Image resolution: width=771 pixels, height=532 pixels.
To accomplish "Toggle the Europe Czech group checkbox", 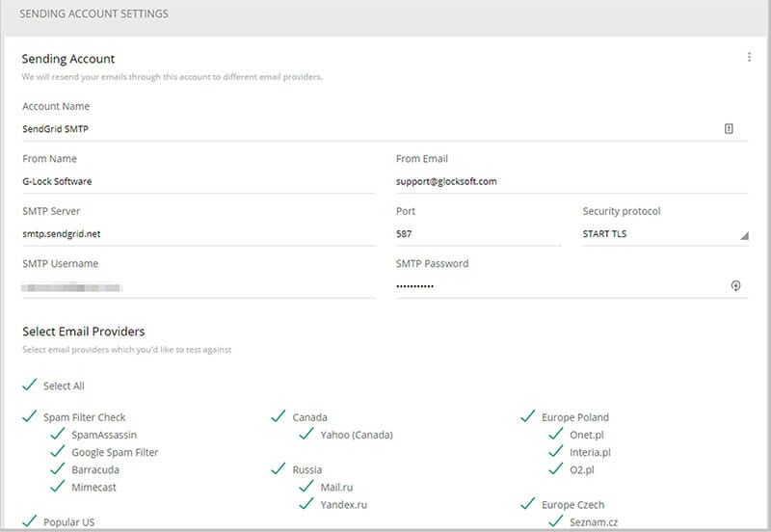I will click(x=527, y=503).
